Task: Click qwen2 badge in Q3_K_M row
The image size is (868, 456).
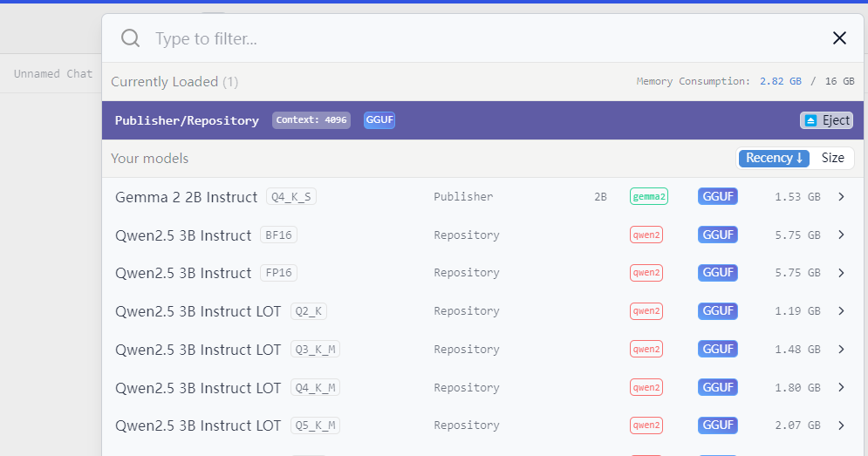Action: (646, 350)
